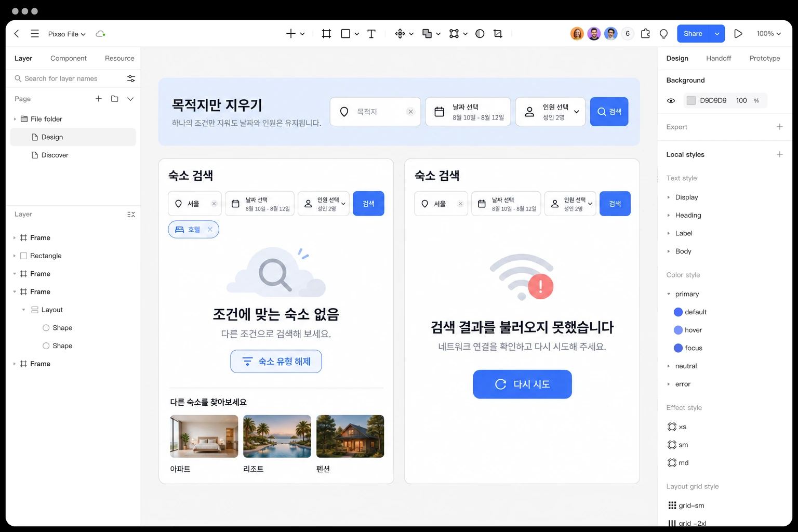
Task: Add an Export setting
Action: coord(779,127)
